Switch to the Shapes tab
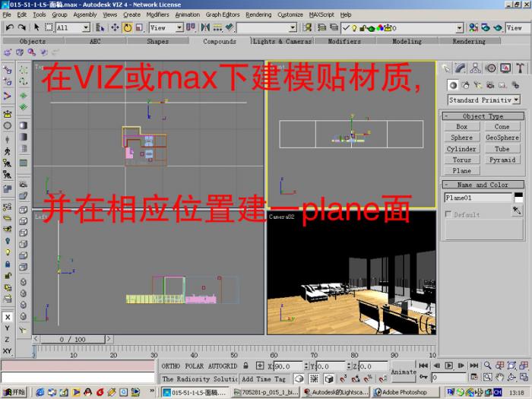This screenshot has width=532, height=399. pos(158,41)
